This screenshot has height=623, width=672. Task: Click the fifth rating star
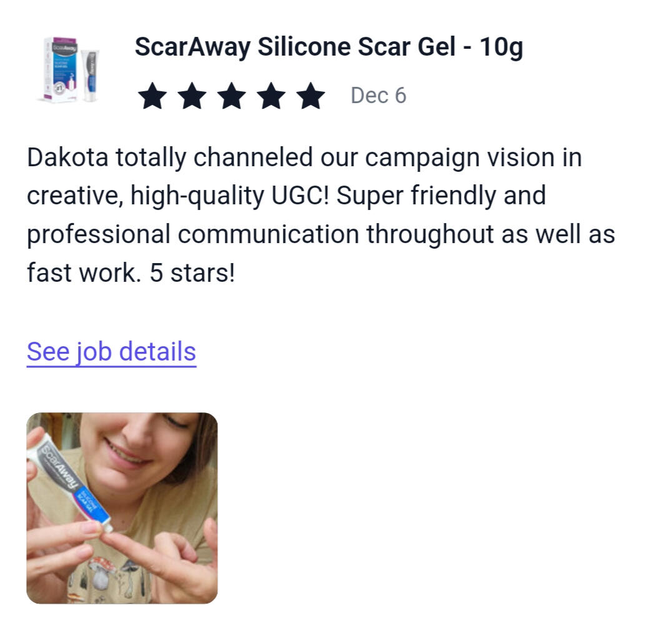(311, 96)
